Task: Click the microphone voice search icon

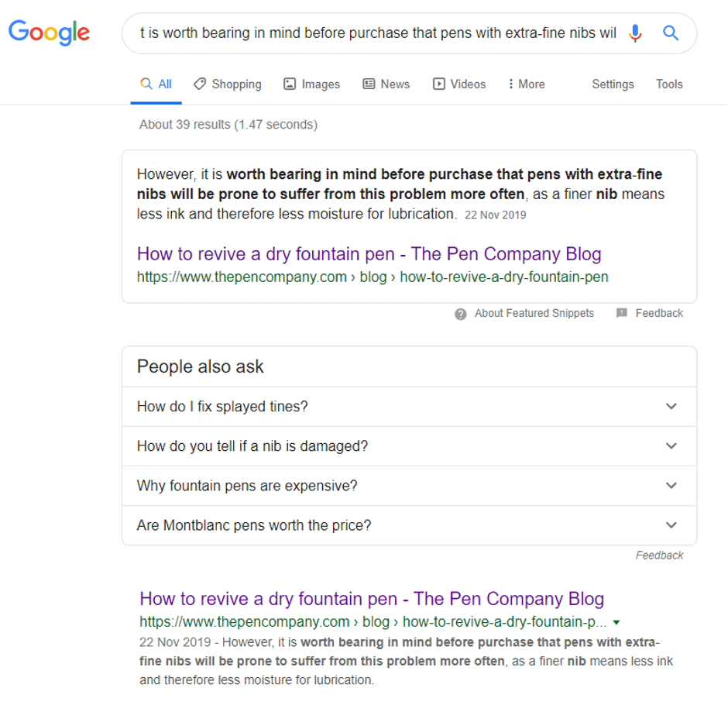Action: [x=635, y=33]
